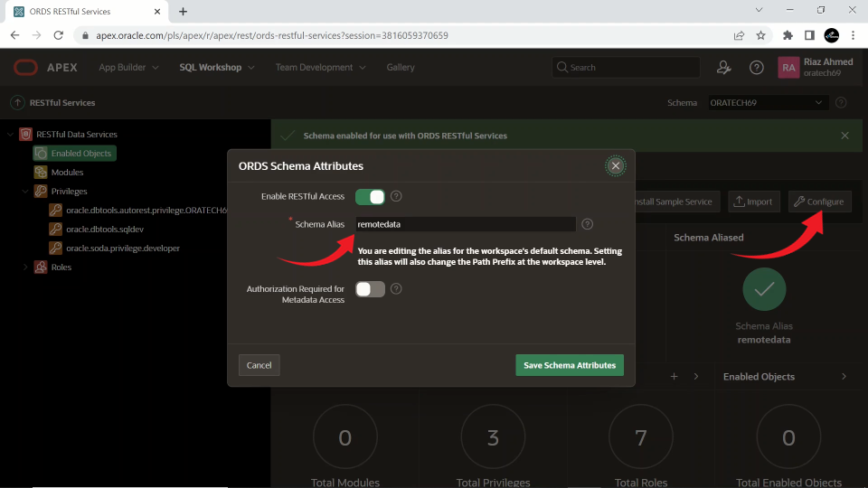Screen dimensions: 868x488
Task: Collapse the Privileges tree node
Action: (25, 191)
